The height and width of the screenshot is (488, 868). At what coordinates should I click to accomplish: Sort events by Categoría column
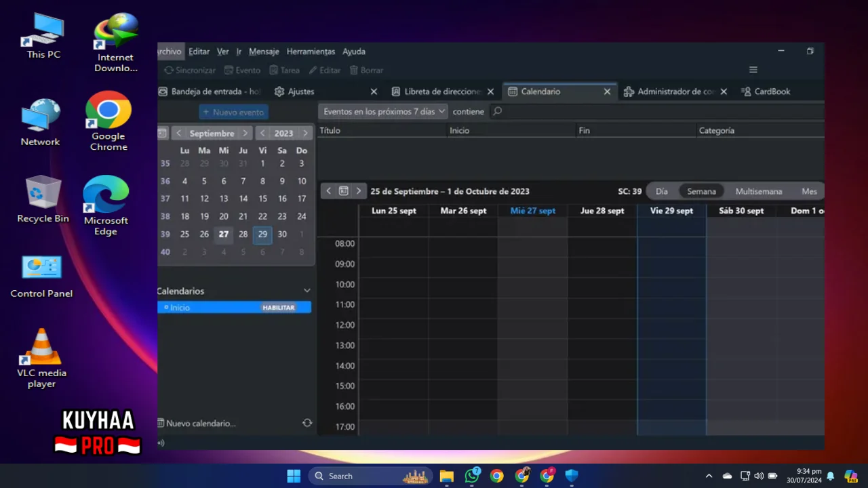760,131
